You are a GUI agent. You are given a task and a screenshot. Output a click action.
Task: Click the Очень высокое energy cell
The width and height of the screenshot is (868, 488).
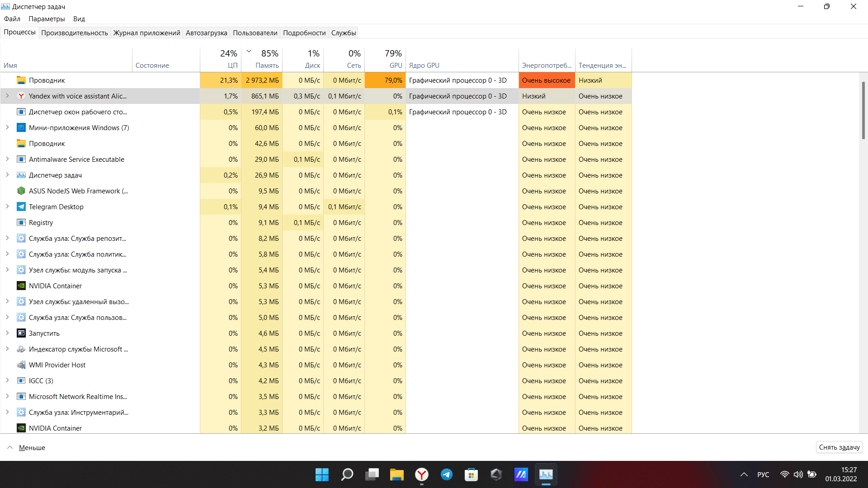click(547, 80)
